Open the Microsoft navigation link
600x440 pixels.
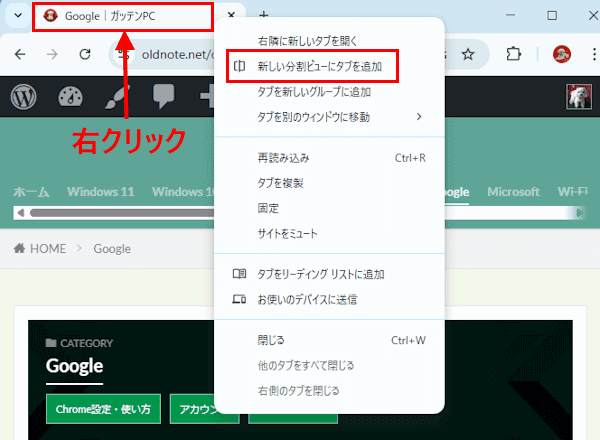[513, 192]
